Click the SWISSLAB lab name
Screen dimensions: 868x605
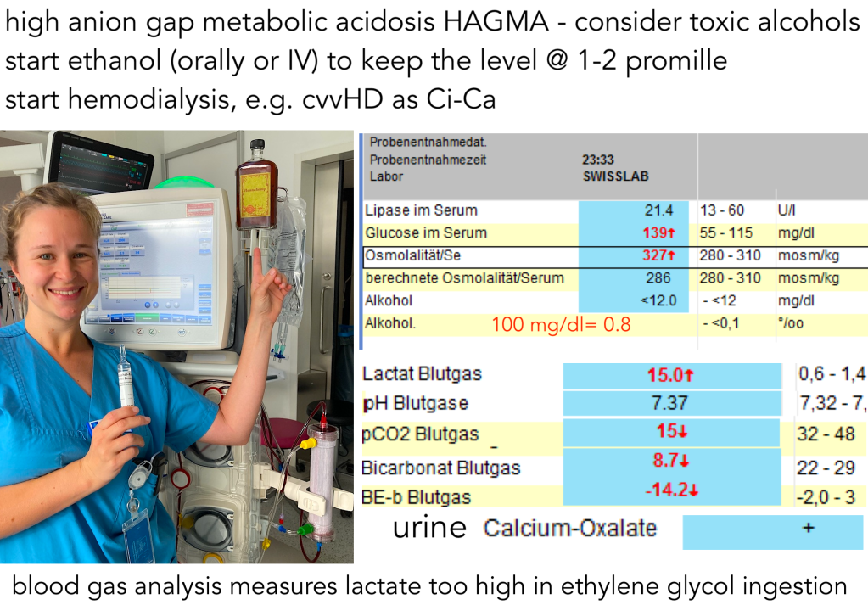point(615,176)
